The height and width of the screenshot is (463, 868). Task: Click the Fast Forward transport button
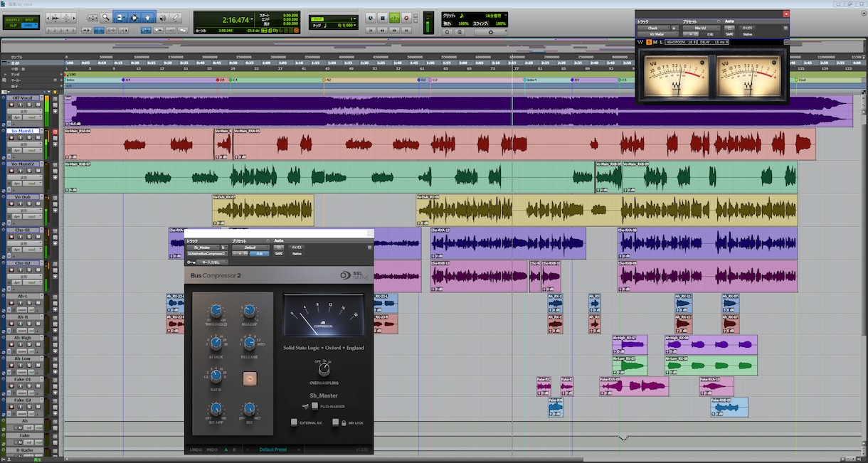394,31
